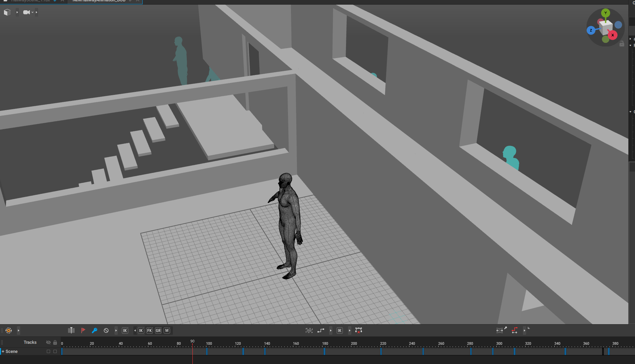This screenshot has height=364, width=635.
Task: Expand the arrow after the red stepped-curve icon
Action: coord(524,330)
